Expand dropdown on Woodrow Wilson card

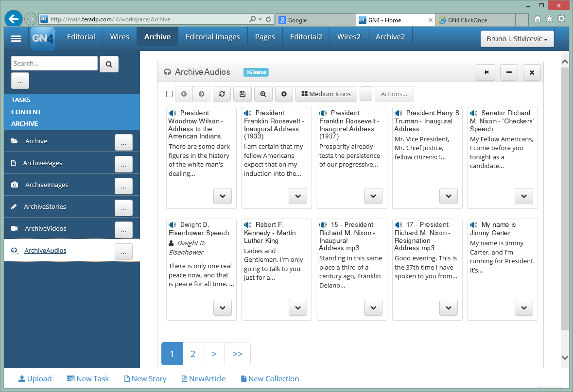tap(223, 196)
